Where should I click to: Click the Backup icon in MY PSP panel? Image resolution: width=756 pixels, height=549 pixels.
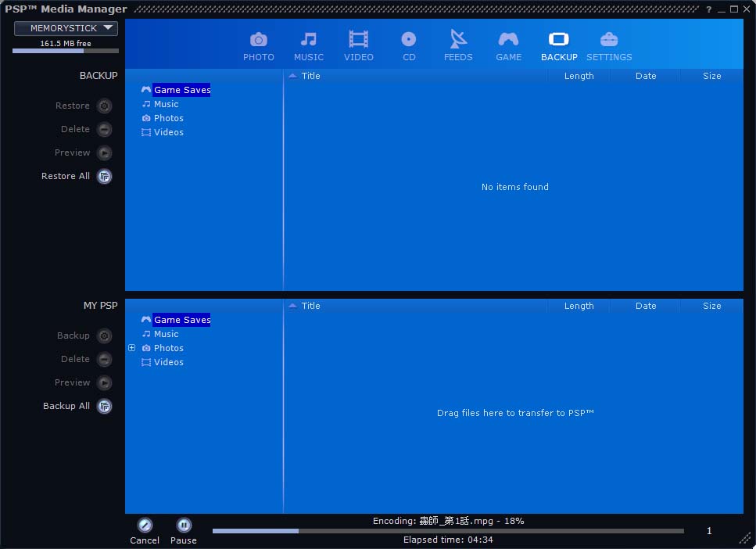coord(104,335)
